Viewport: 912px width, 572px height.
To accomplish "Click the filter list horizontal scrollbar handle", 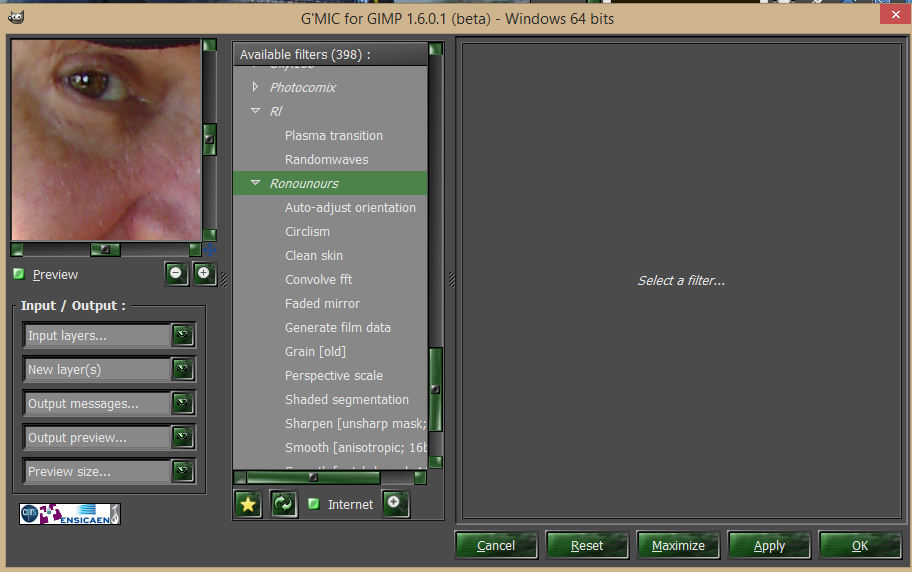I will (x=313, y=478).
